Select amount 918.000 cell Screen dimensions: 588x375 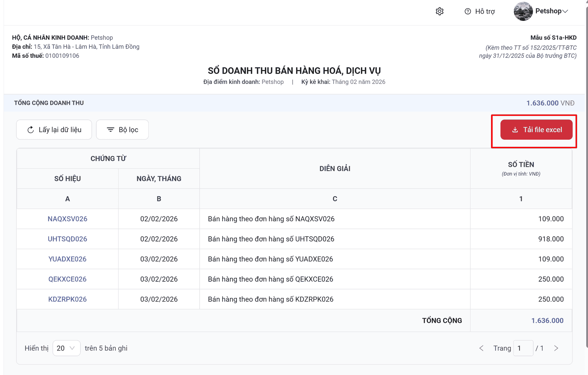coord(521,239)
